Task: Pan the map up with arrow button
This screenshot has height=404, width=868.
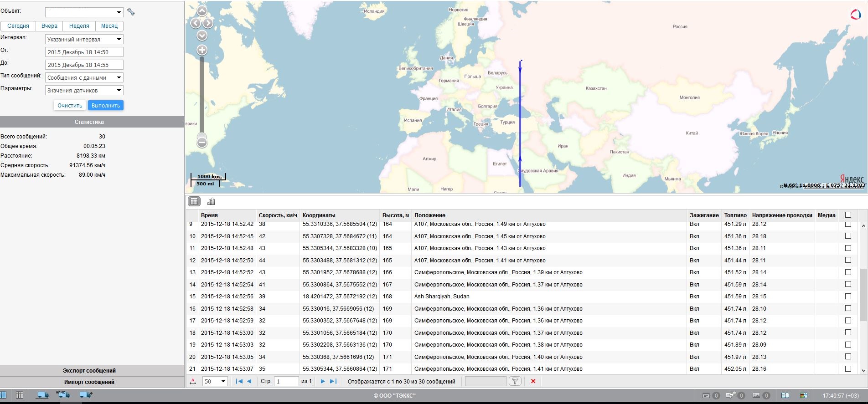Action: 202,11
